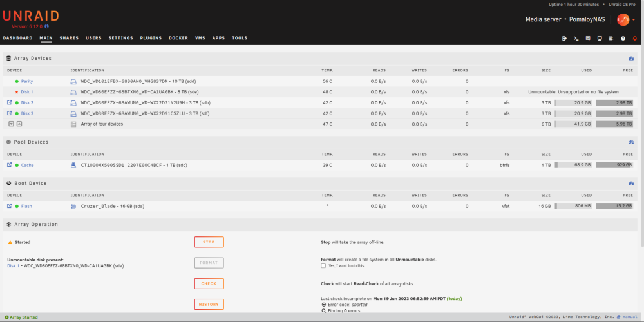Open the system Log icon
The width and height of the screenshot is (644, 322).
click(x=611, y=38)
